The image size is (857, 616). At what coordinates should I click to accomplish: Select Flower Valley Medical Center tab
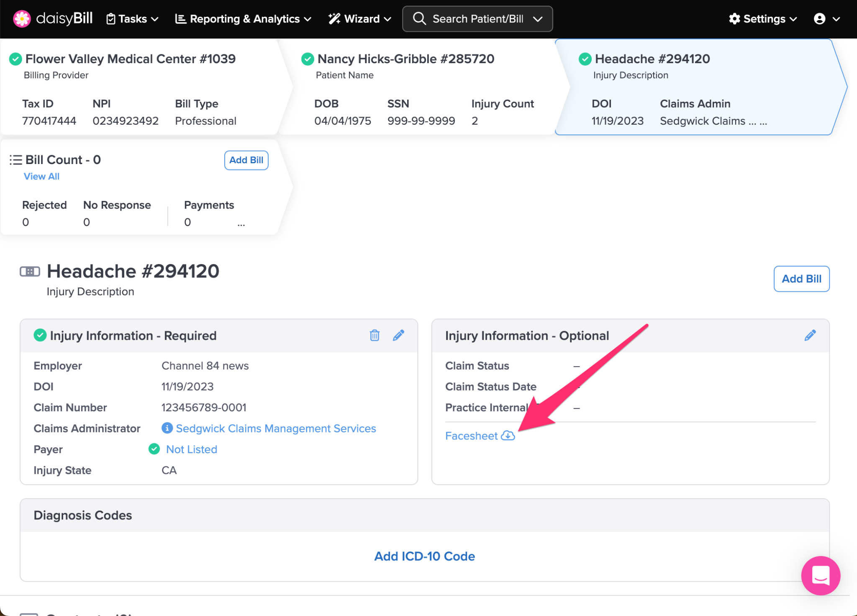click(x=130, y=59)
